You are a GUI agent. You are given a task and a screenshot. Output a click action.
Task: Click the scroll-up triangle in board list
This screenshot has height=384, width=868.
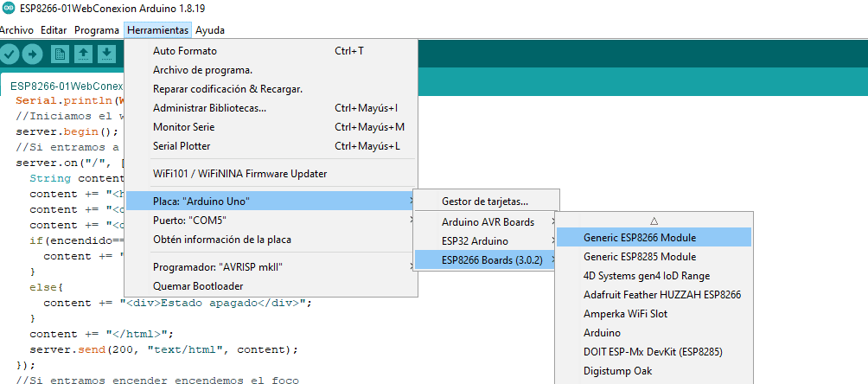pyautogui.click(x=654, y=221)
